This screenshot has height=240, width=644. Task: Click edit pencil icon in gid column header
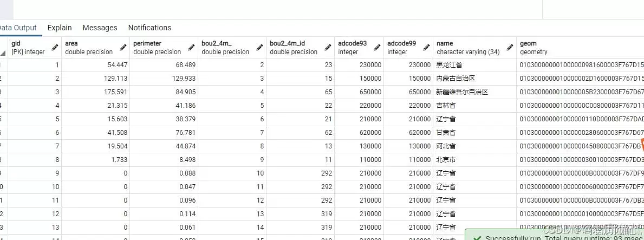(x=55, y=47)
